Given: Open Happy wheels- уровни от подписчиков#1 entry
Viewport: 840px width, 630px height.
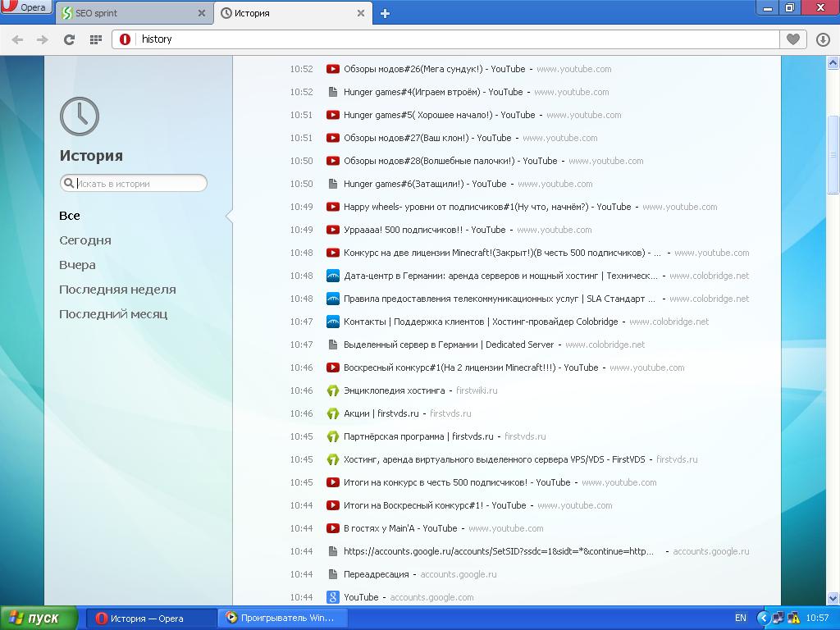Looking at the screenshot, I should pyautogui.click(x=487, y=208).
